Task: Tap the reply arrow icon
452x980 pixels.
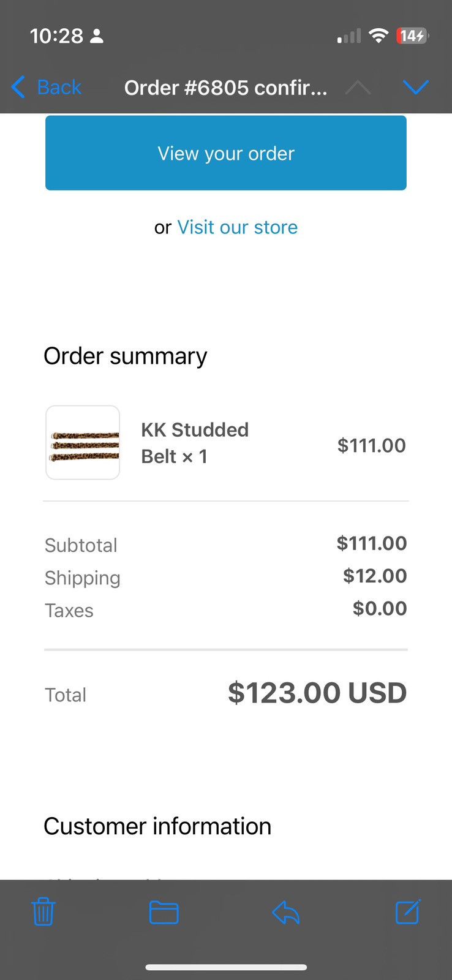Action: [285, 913]
